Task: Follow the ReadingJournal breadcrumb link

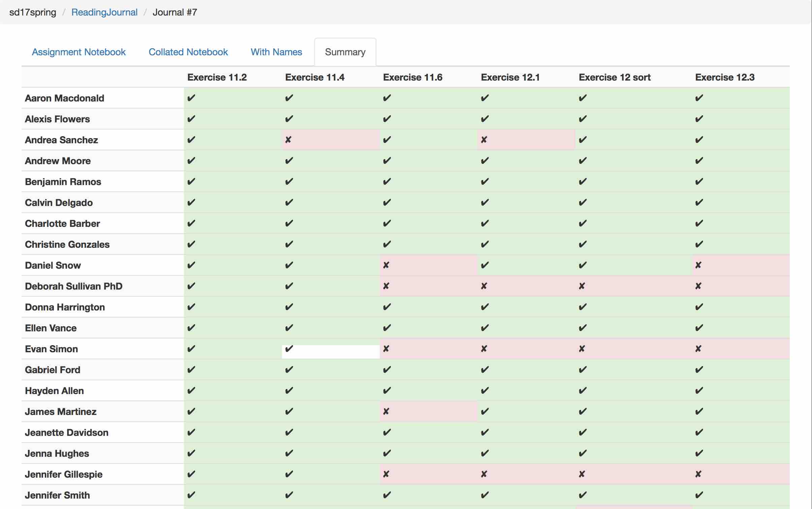Action: tap(104, 12)
